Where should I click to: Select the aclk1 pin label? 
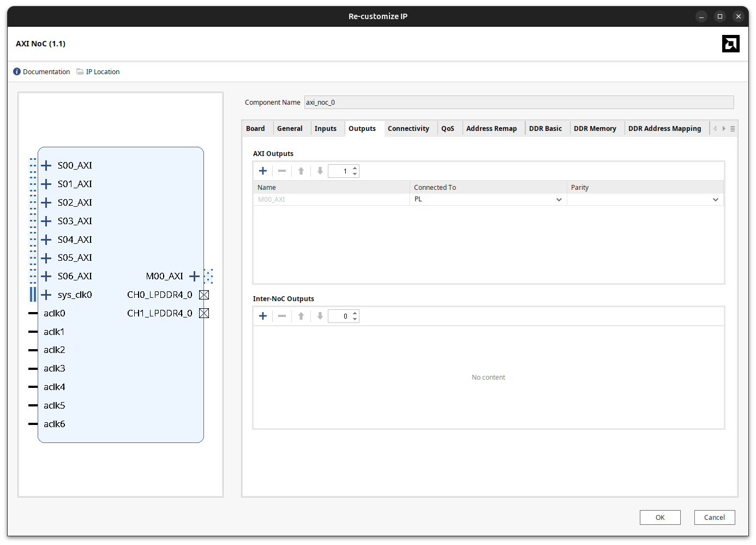pyautogui.click(x=54, y=332)
